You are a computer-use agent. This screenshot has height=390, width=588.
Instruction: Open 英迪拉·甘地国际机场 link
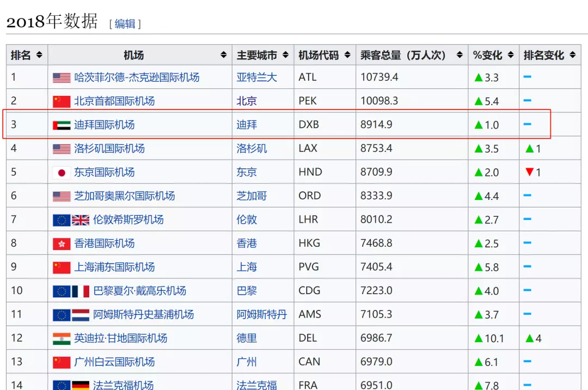[x=121, y=338]
